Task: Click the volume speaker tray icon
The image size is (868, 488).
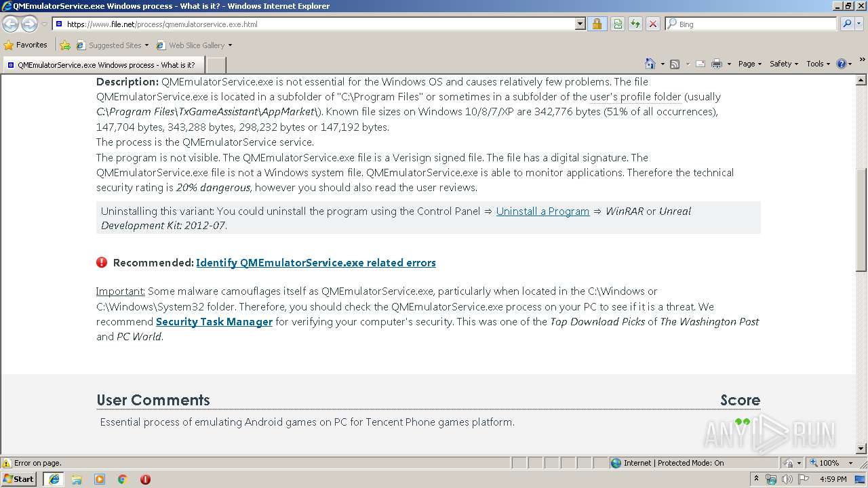Action: [x=787, y=479]
